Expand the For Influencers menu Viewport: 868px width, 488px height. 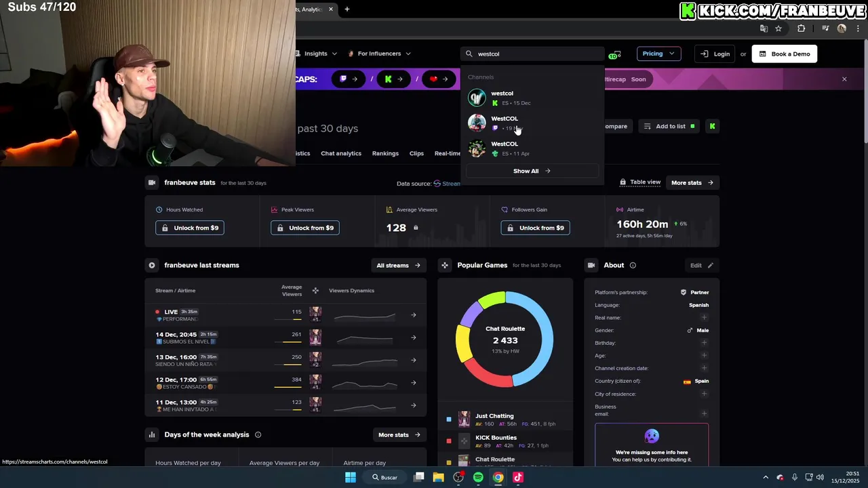point(379,54)
